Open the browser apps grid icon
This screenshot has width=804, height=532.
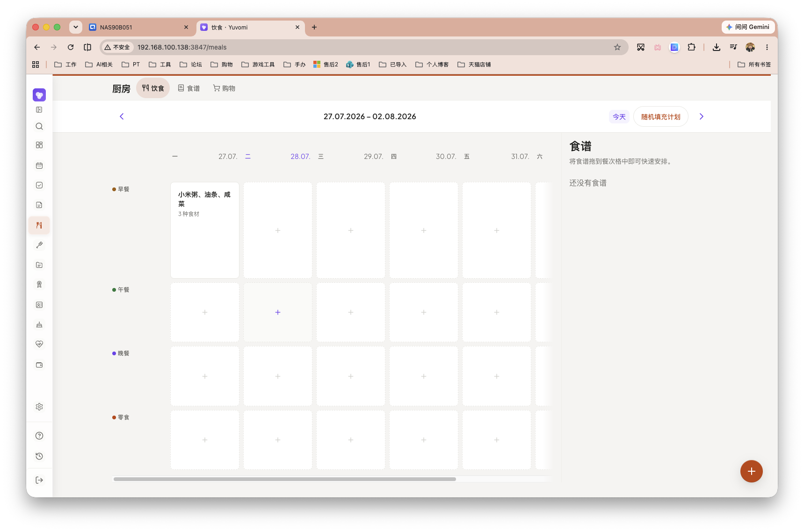(x=36, y=65)
